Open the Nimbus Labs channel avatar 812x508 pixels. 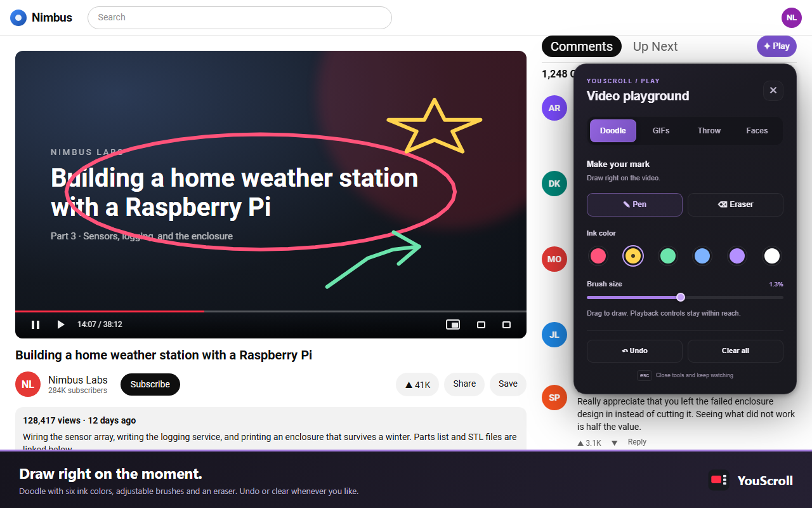[28, 384]
